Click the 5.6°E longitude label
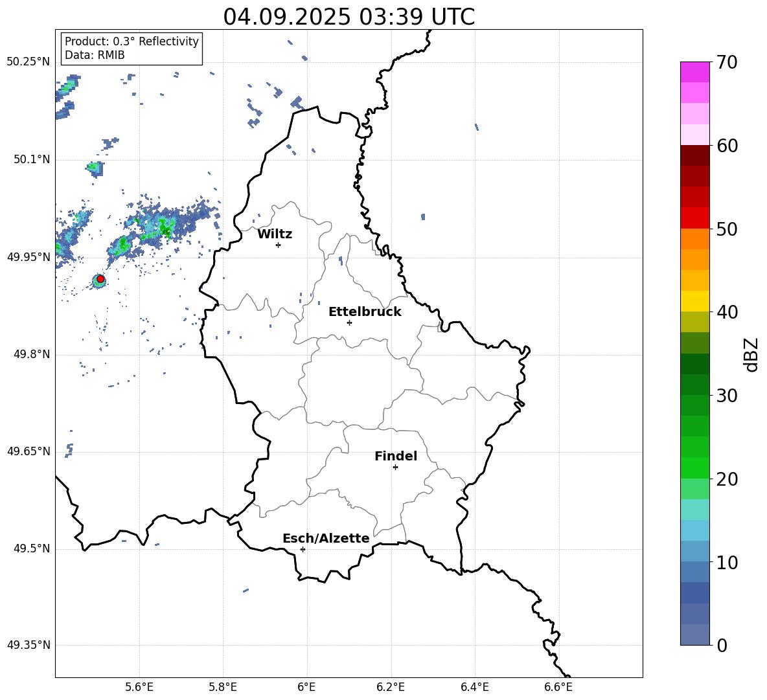 [139, 687]
